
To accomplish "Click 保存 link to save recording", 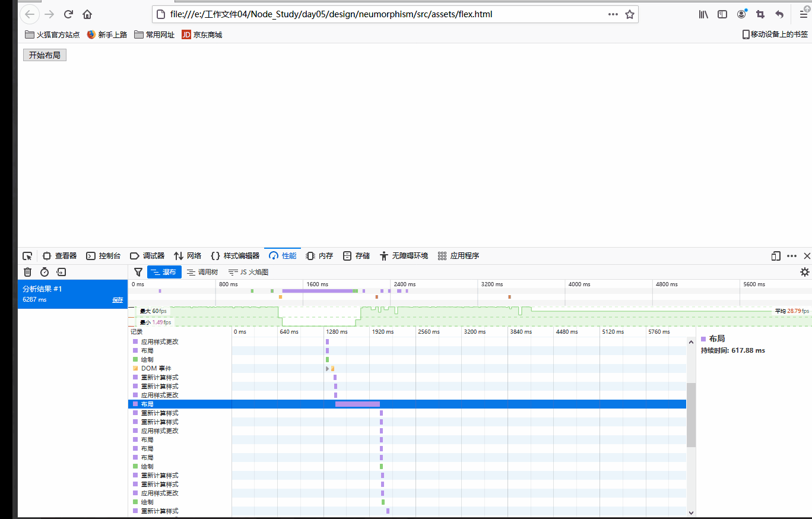I will [118, 300].
